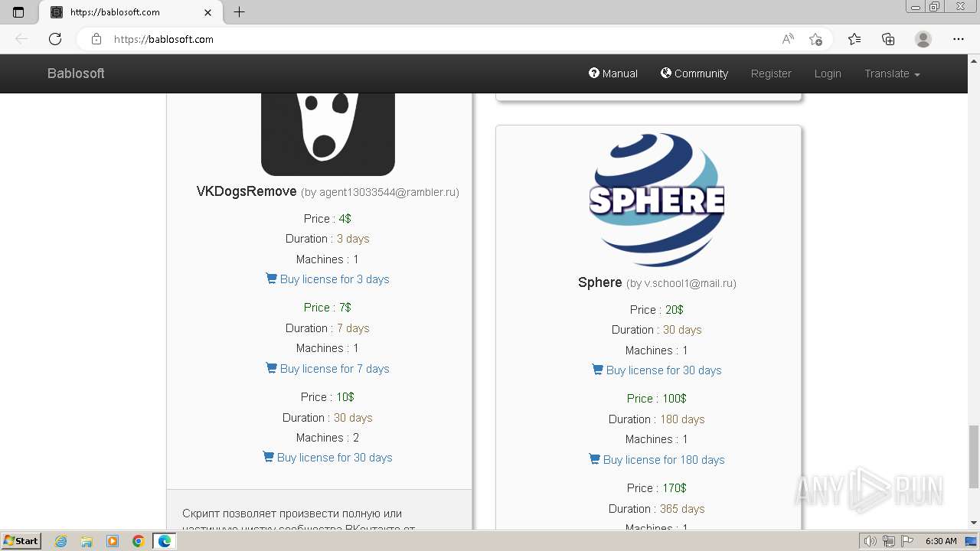Select the Sphere product title
This screenshot has width=980, height=551.
[599, 282]
